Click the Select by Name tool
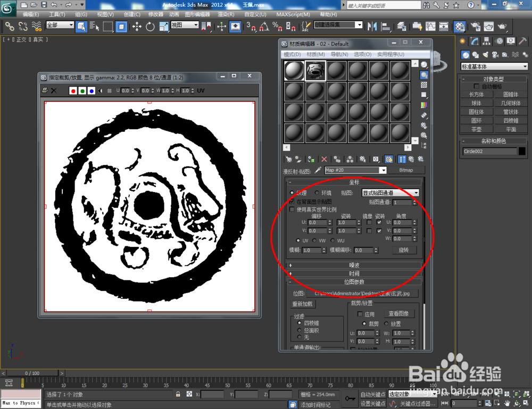This screenshot has height=409, width=532. (94, 26)
